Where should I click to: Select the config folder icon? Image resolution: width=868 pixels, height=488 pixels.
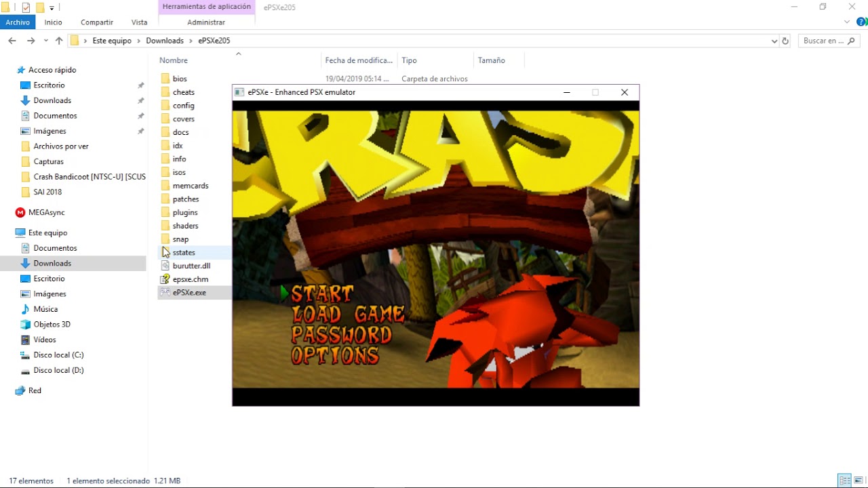[x=165, y=106]
